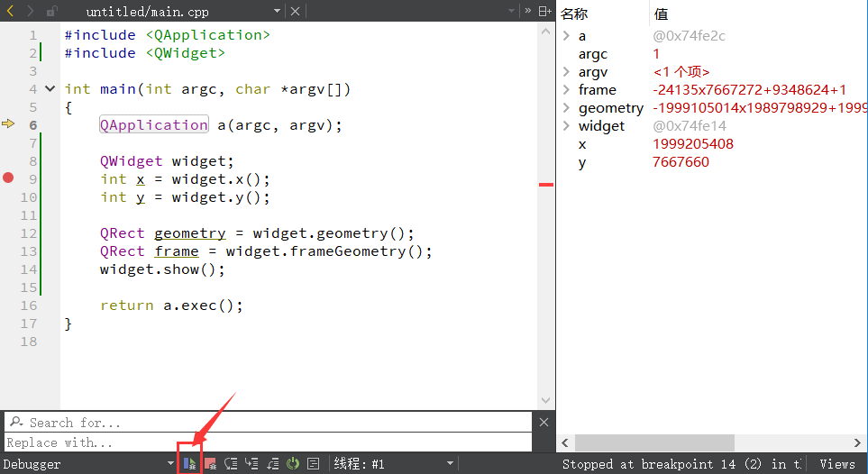
Task: Open the Views menu
Action: tap(837, 464)
